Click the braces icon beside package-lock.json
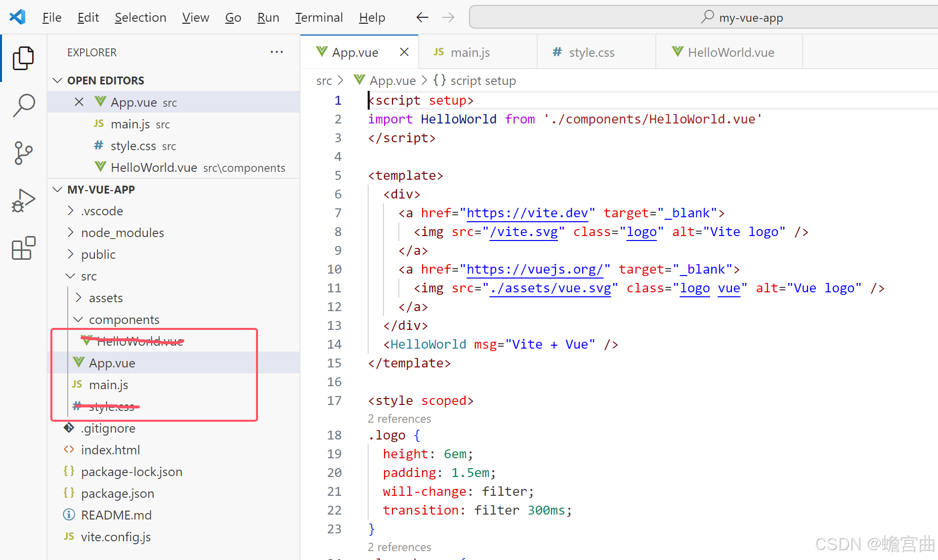Image resolution: width=938 pixels, height=560 pixels. coord(69,471)
